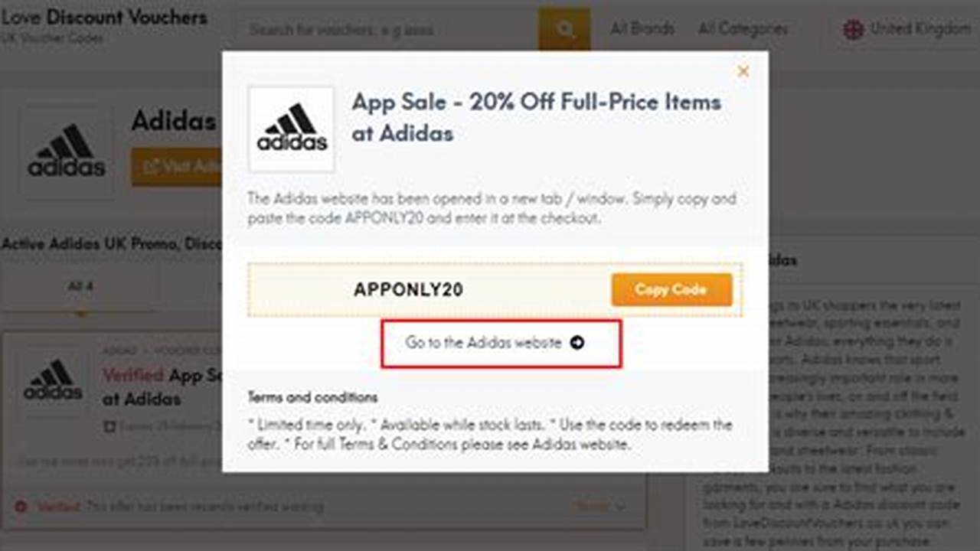Close the App Sale voucher popup
Image resolution: width=980 pixels, height=551 pixels.
coord(743,71)
